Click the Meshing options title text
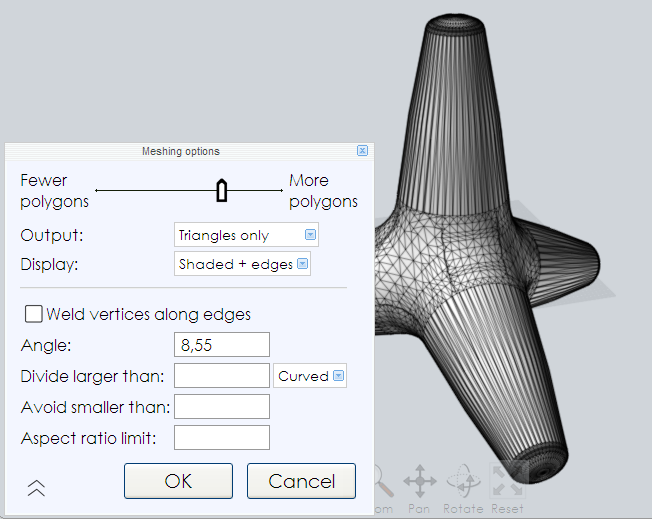This screenshot has height=519, width=652. click(181, 151)
